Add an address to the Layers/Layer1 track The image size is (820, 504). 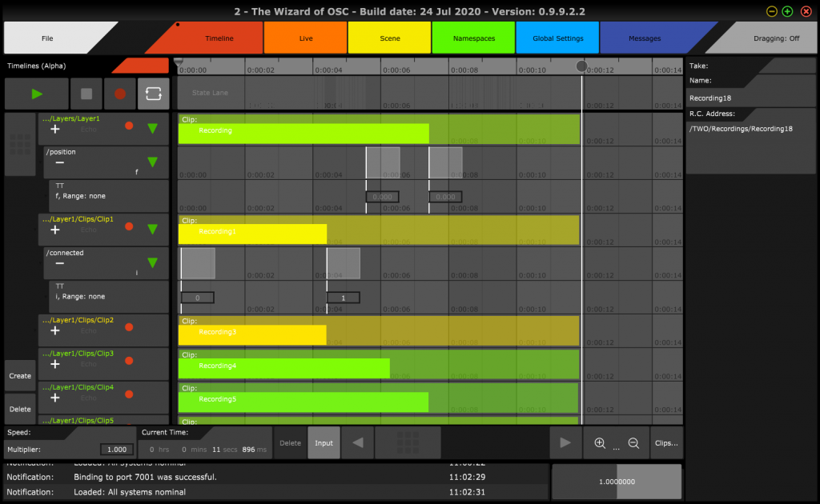pyautogui.click(x=55, y=129)
